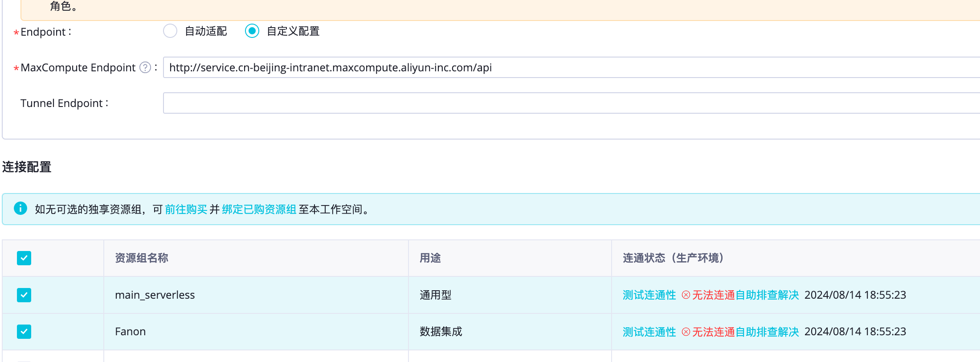Screen dimensions: 980x362
Task: Open the 前往购买 link
Action: (x=186, y=209)
